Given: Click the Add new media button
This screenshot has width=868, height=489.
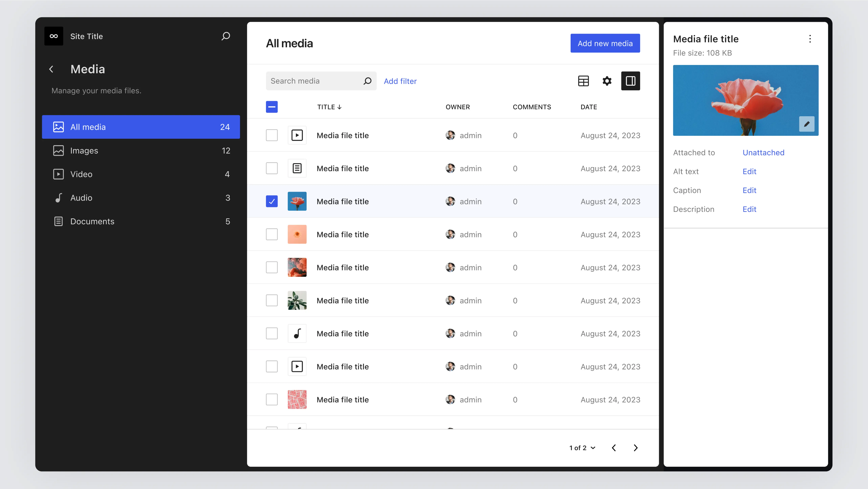Looking at the screenshot, I should coord(605,43).
